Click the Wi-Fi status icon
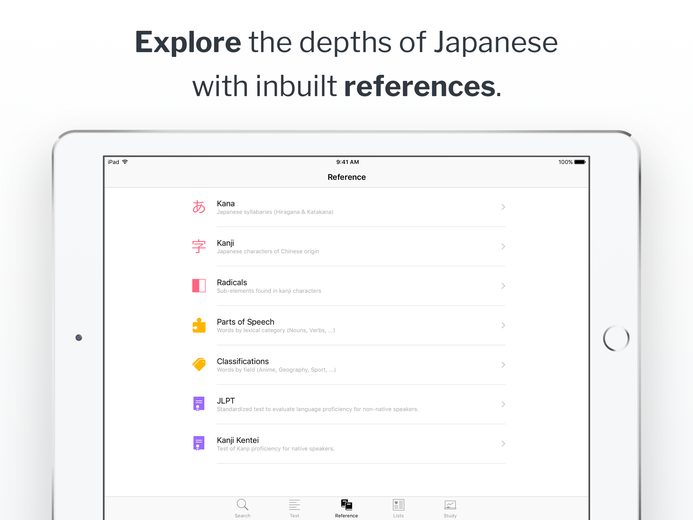 pyautogui.click(x=125, y=162)
